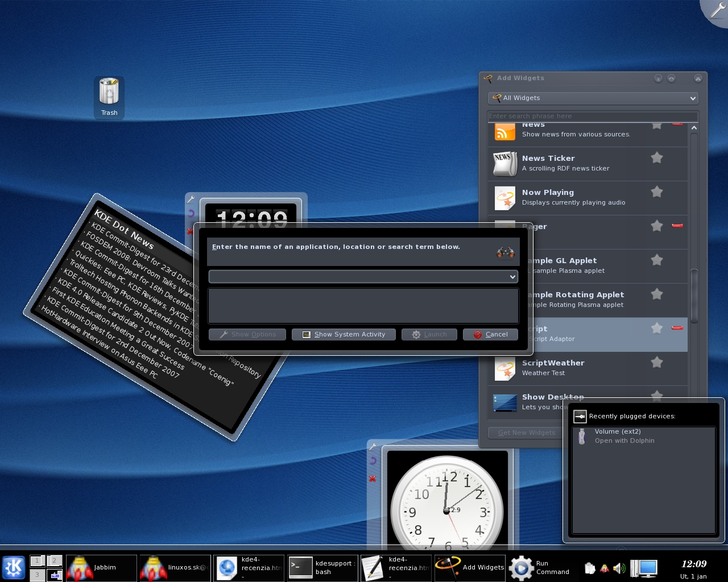Toggle favorite star for News Ticker

tap(657, 157)
